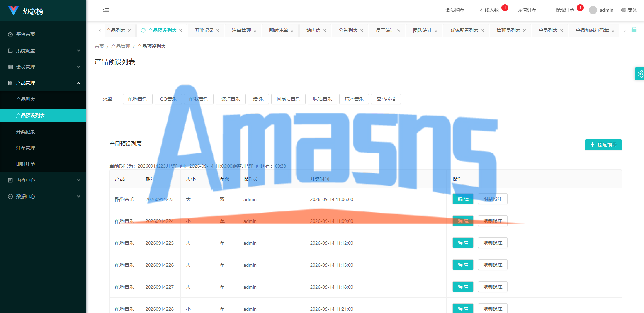
Task: Open 会员购单 in the header
Action: pos(455,10)
